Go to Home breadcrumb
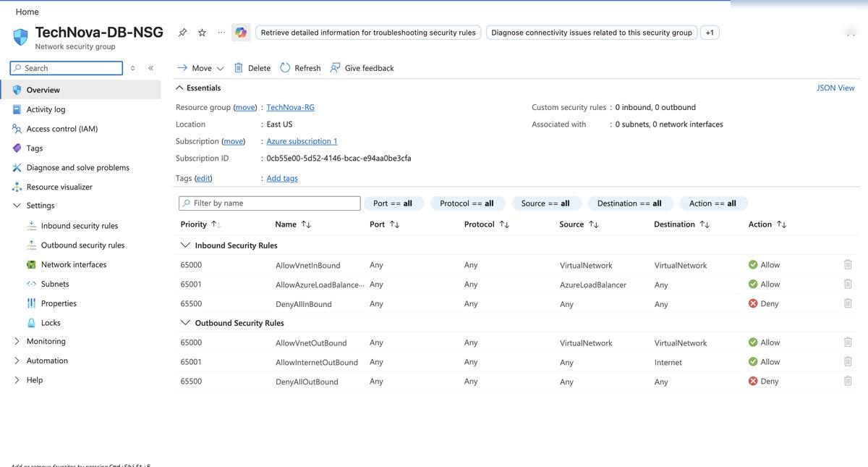The height and width of the screenshot is (467, 868). click(x=27, y=12)
